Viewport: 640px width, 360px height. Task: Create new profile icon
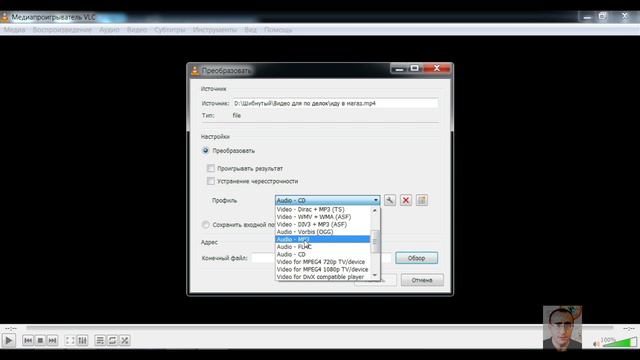coord(422,200)
